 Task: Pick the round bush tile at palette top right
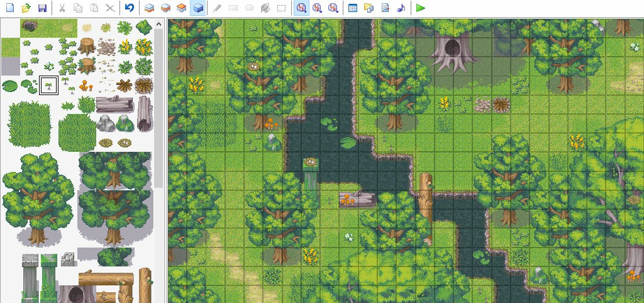coord(144,27)
